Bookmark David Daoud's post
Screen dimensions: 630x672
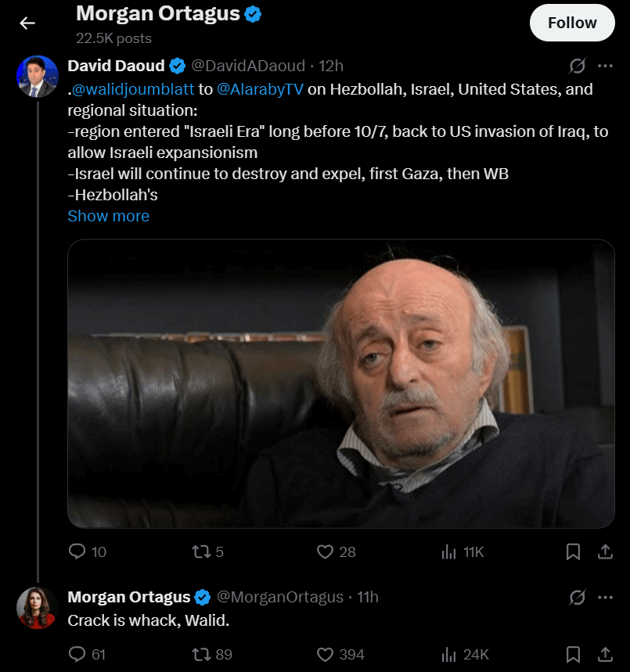pyautogui.click(x=573, y=552)
